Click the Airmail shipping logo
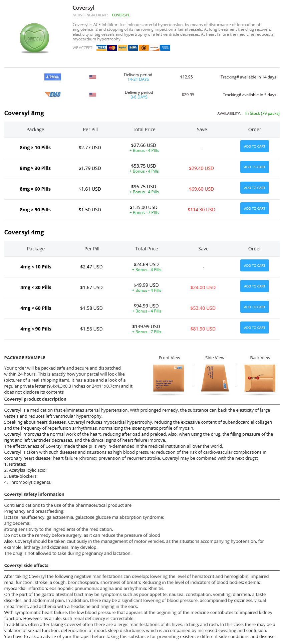The height and width of the screenshot is (644, 284). click(x=53, y=77)
